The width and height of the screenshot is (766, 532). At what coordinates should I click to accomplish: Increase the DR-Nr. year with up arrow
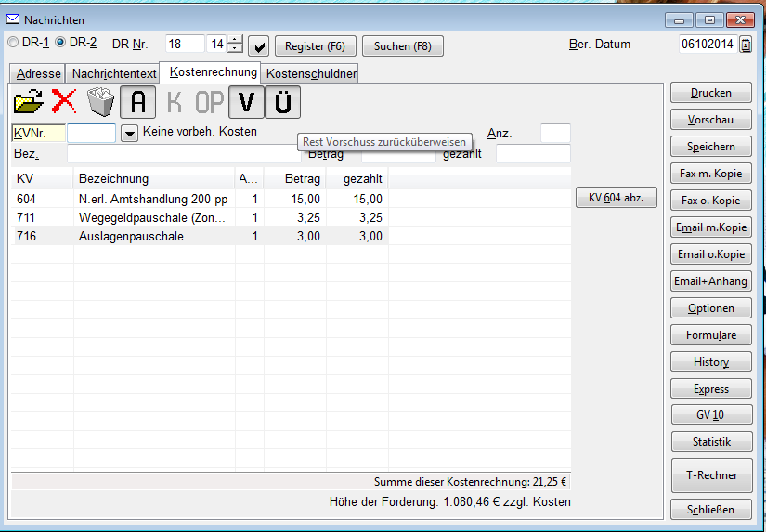tap(236, 40)
